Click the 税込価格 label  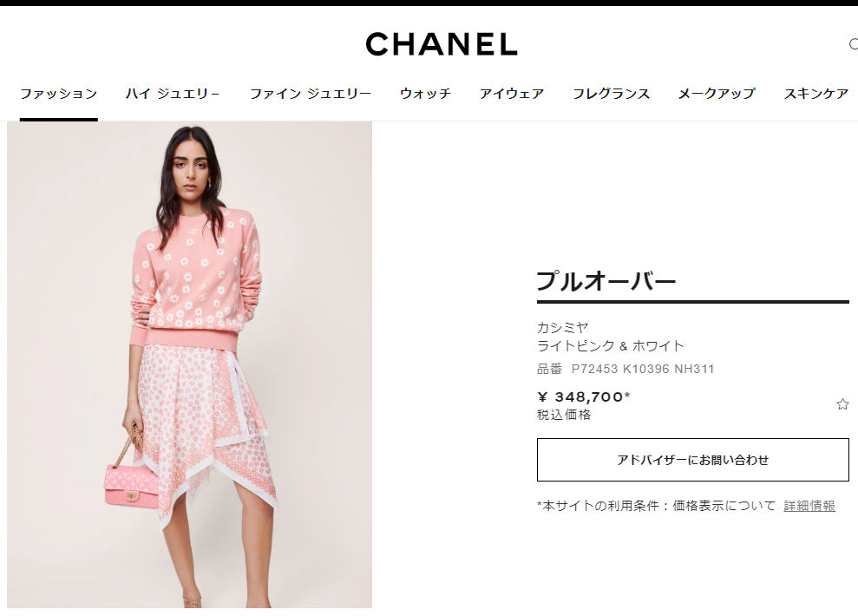(x=564, y=415)
